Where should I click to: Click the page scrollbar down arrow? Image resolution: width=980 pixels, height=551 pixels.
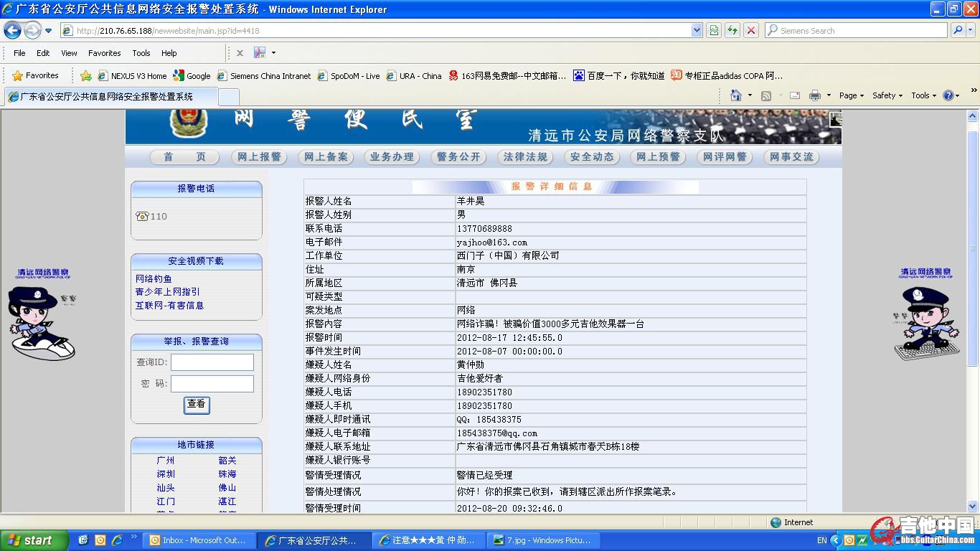coord(973,506)
